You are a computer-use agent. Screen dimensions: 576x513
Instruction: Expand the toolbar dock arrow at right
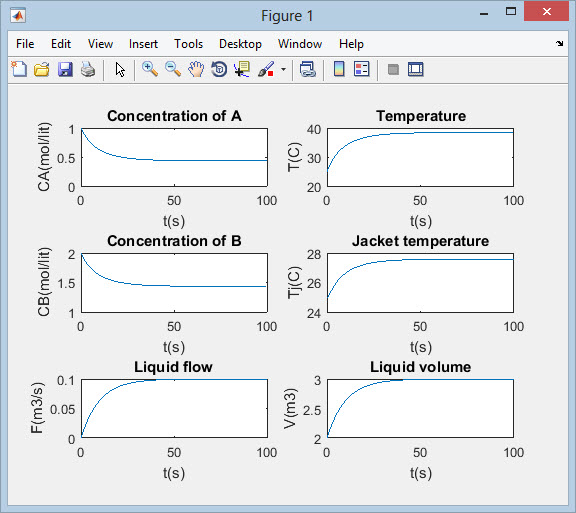tap(559, 44)
